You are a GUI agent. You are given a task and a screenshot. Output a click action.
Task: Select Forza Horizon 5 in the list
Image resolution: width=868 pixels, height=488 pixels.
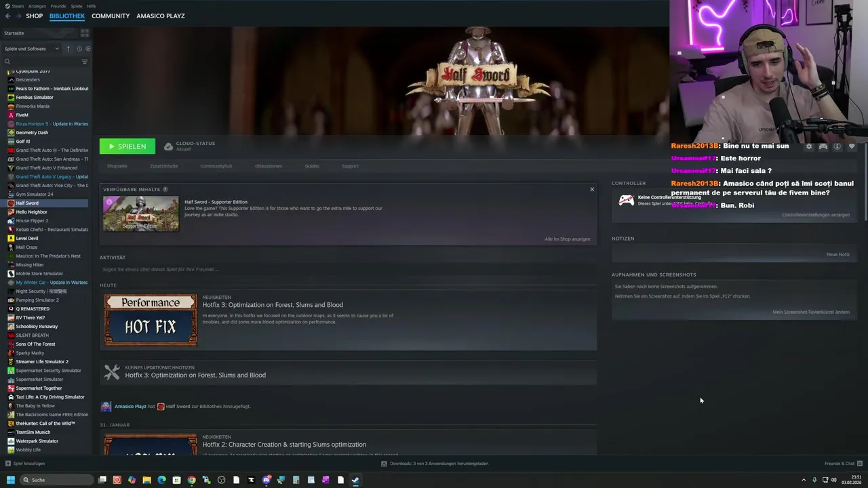tap(47, 124)
